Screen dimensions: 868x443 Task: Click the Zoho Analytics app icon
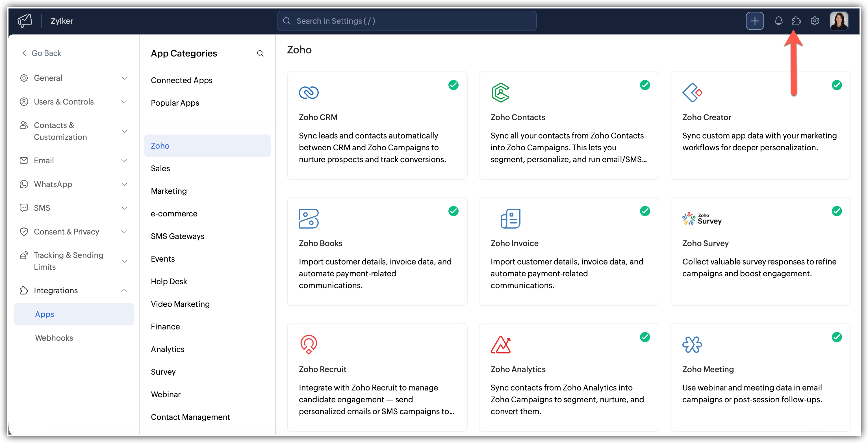(x=500, y=344)
